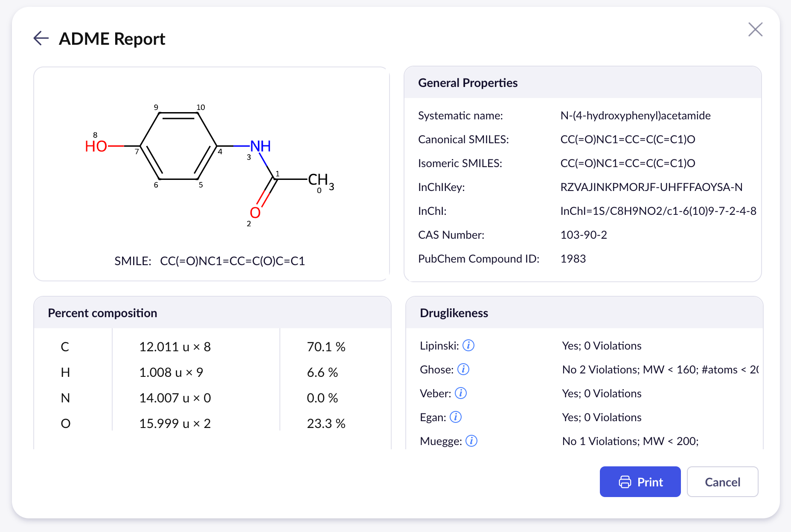Screen dimensions: 791x532
Task: View the Muegge info icon
Action: tap(471, 441)
